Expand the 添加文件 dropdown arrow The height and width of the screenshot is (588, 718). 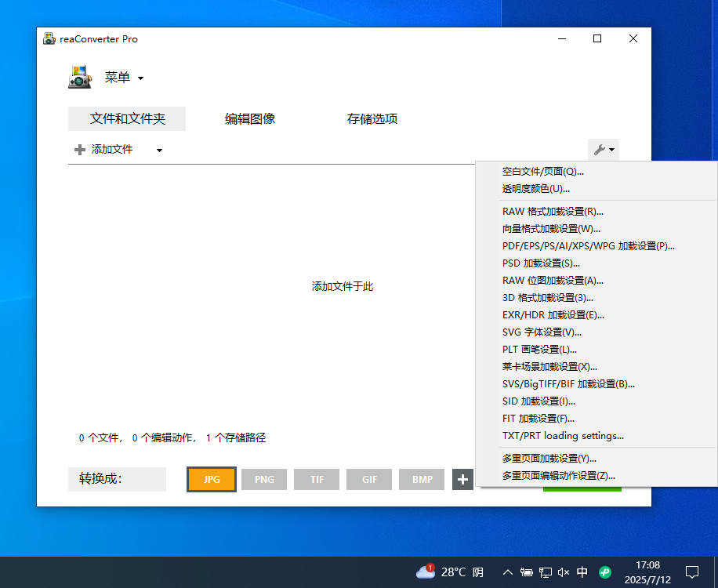tap(159, 151)
